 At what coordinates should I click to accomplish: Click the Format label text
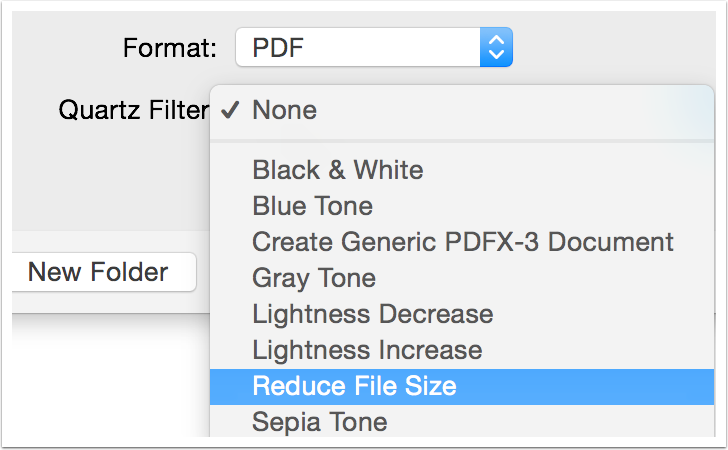coord(169,48)
